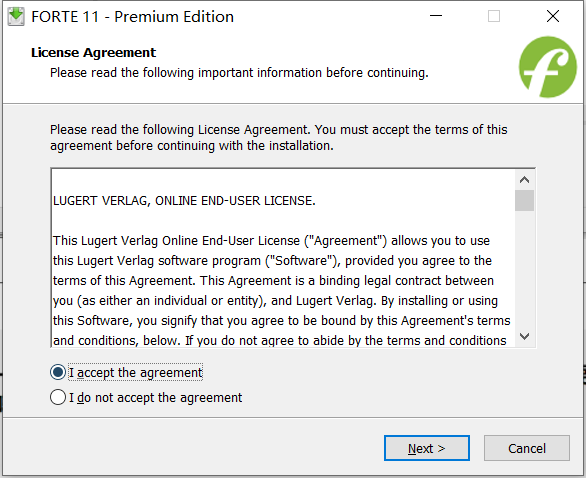
Task: Click the "License Agreement" heading
Action: point(93,53)
